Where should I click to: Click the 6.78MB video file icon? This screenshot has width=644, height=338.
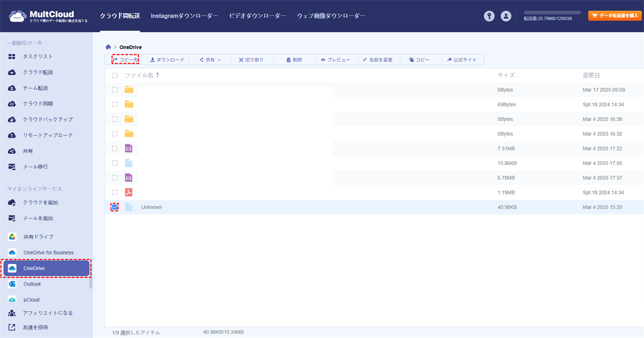click(129, 177)
